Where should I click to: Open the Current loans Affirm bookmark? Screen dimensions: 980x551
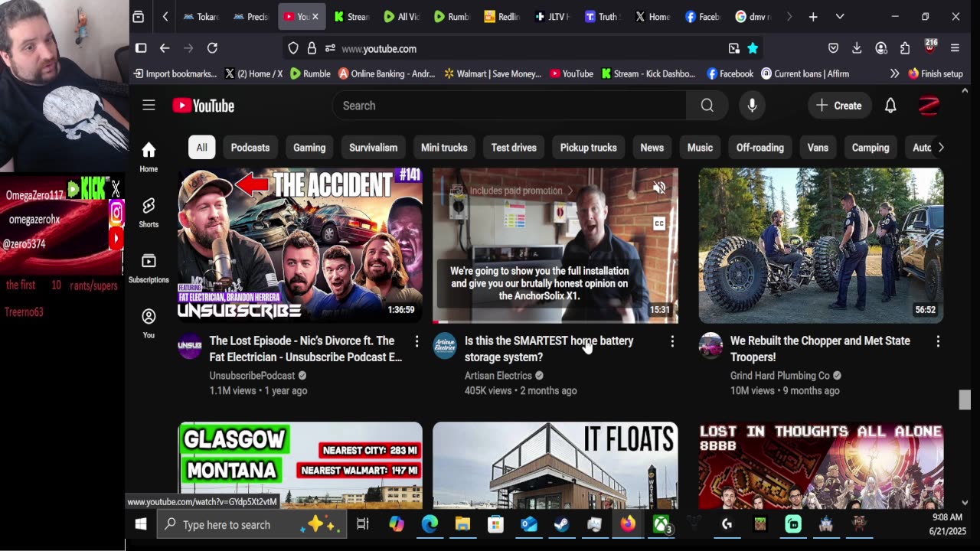(805, 73)
